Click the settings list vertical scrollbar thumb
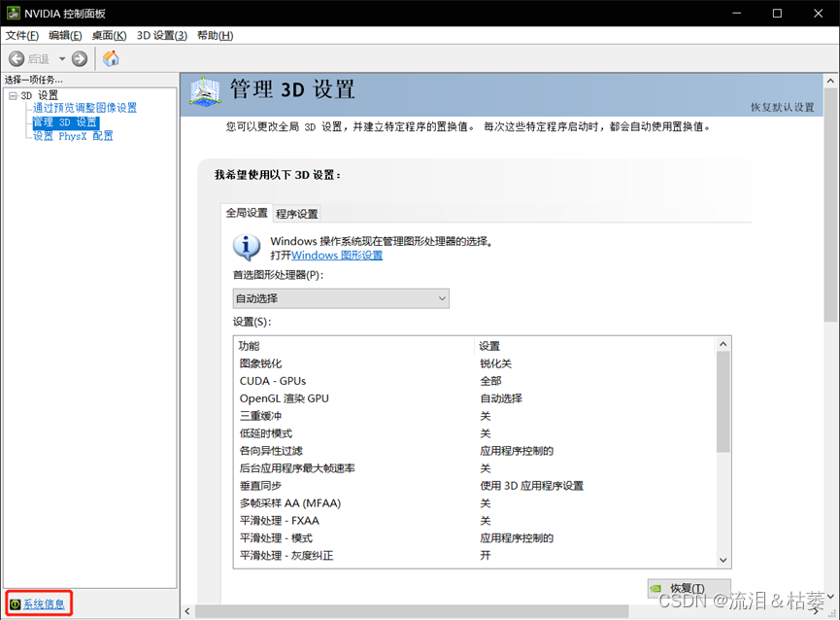 723,402
